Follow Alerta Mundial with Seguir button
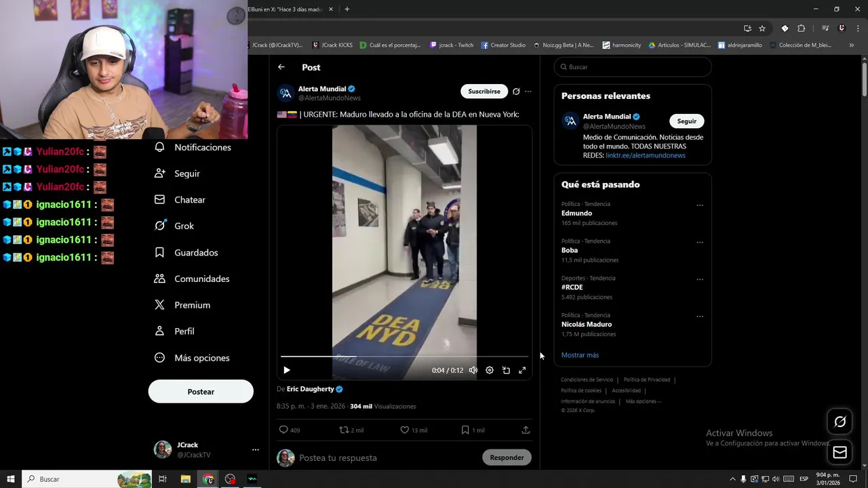Image resolution: width=868 pixels, height=488 pixels. 687,121
